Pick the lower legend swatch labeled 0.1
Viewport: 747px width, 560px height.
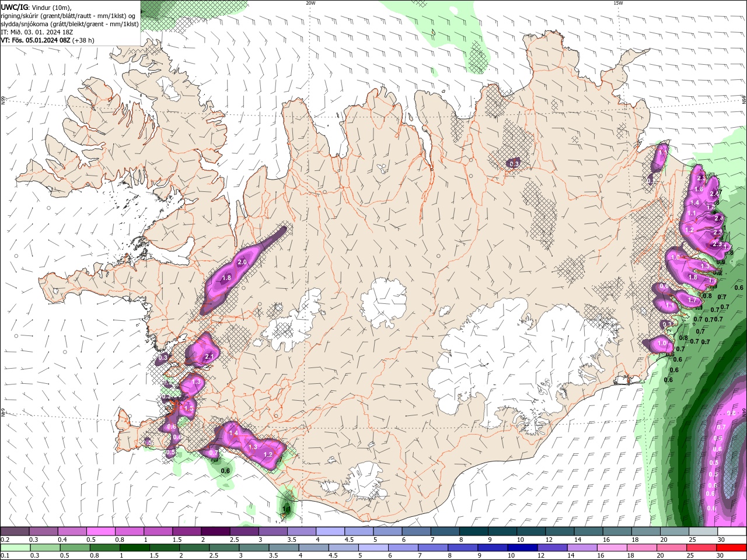pyautogui.click(x=15, y=548)
